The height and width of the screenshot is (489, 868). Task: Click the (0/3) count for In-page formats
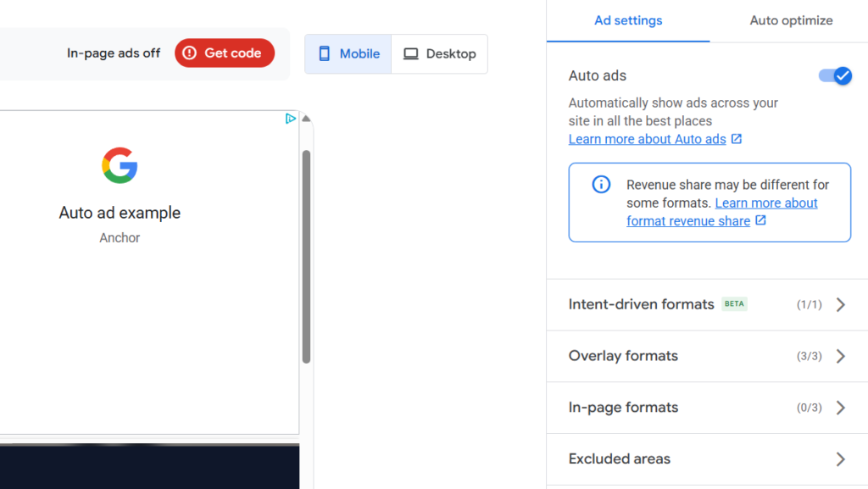coord(810,408)
